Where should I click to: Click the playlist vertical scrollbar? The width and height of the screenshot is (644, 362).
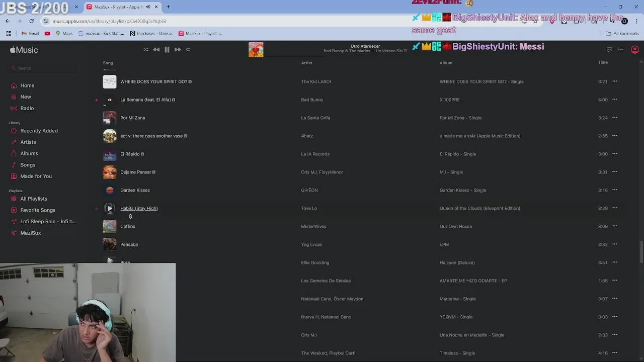click(641, 251)
